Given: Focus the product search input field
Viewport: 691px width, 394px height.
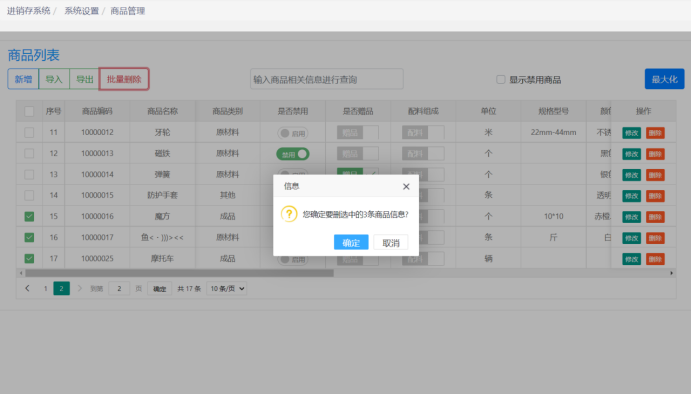Looking at the screenshot, I should point(327,79).
